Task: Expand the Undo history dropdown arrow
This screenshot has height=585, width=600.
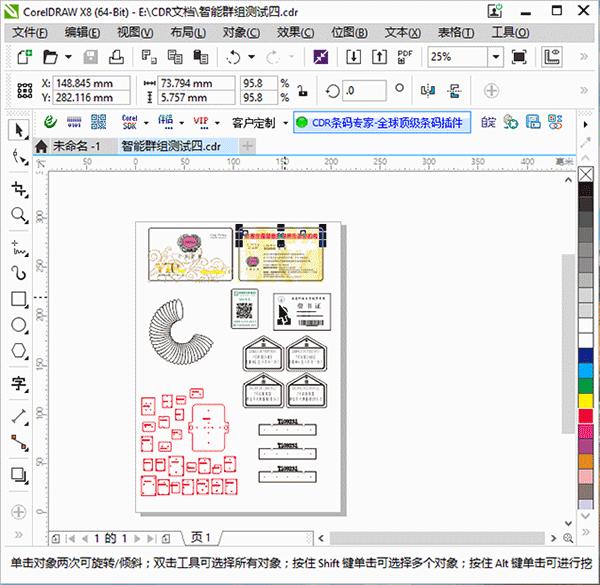Action: click(x=251, y=57)
